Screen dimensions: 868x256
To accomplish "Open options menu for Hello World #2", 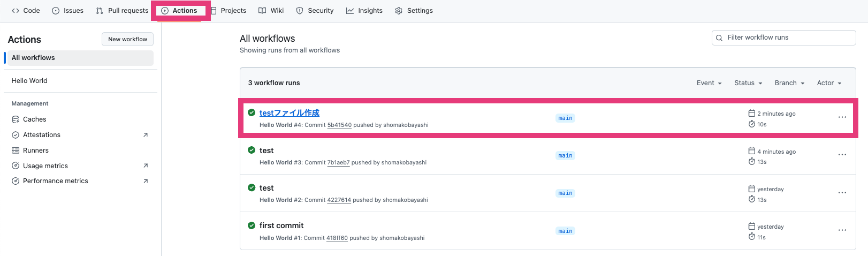I will pyautogui.click(x=842, y=193).
